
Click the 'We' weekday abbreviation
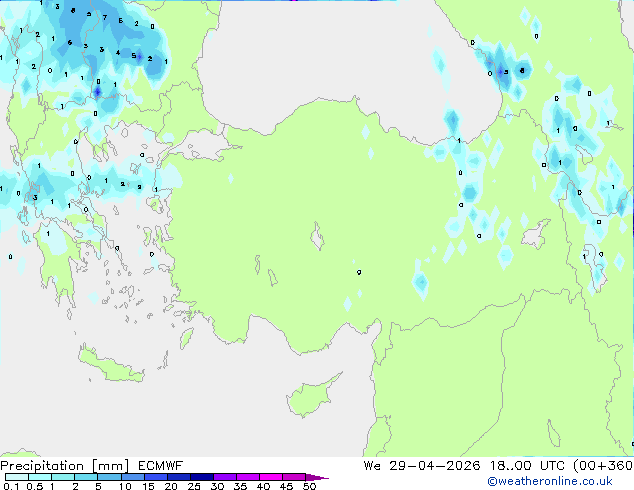[x=372, y=466]
